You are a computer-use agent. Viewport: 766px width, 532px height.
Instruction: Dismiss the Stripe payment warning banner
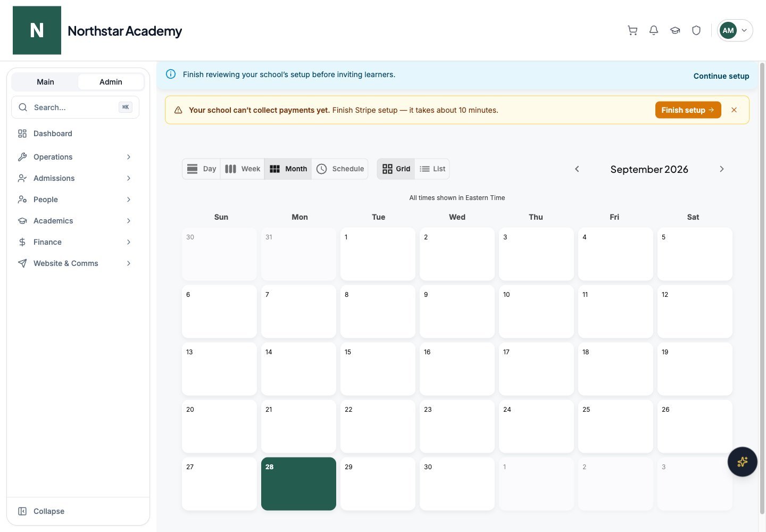[734, 110]
